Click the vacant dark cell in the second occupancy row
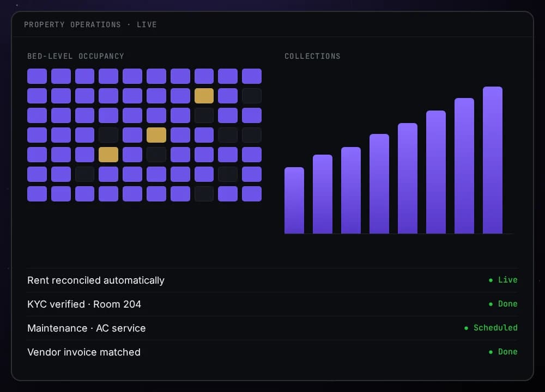Viewport: 545px width, 392px height. point(252,96)
